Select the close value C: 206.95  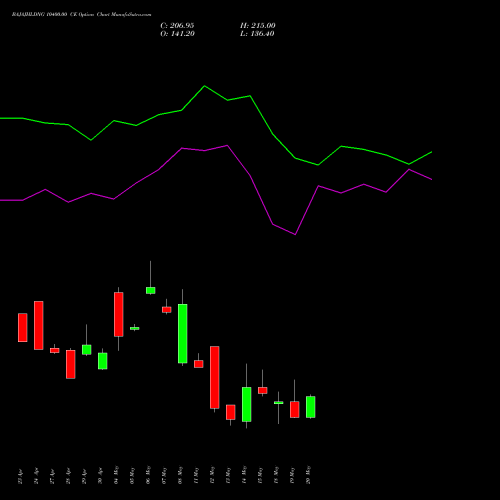(177, 26)
